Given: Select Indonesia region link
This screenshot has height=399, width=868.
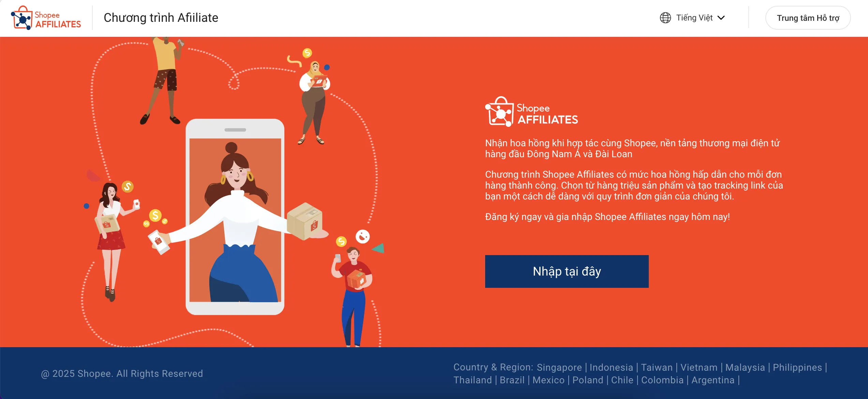Looking at the screenshot, I should [x=611, y=367].
